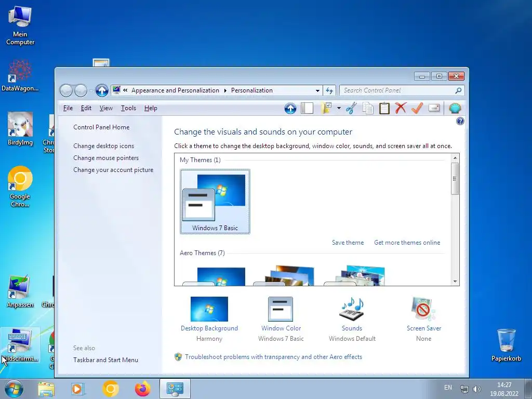Click the scissors Cut icon
532x399 pixels.
point(351,108)
